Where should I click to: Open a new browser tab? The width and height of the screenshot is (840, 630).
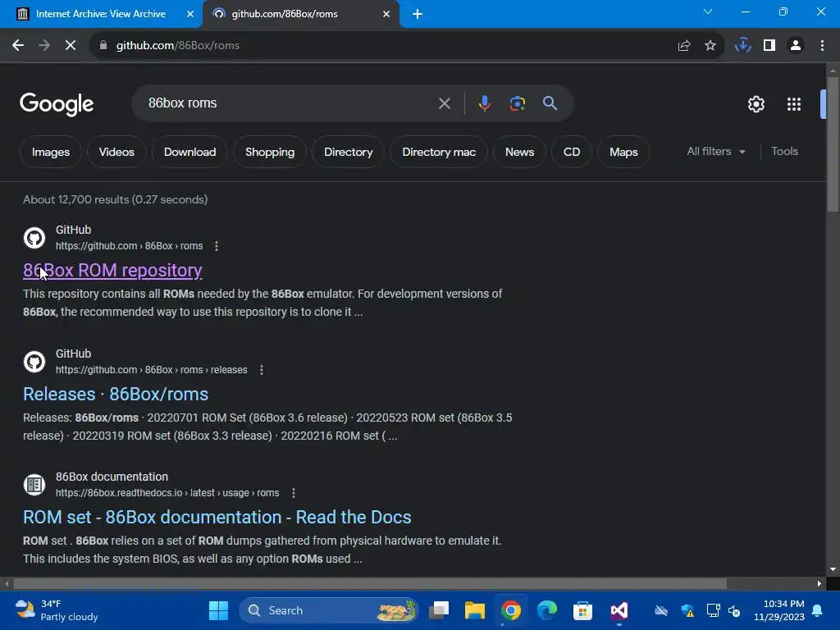(x=418, y=14)
